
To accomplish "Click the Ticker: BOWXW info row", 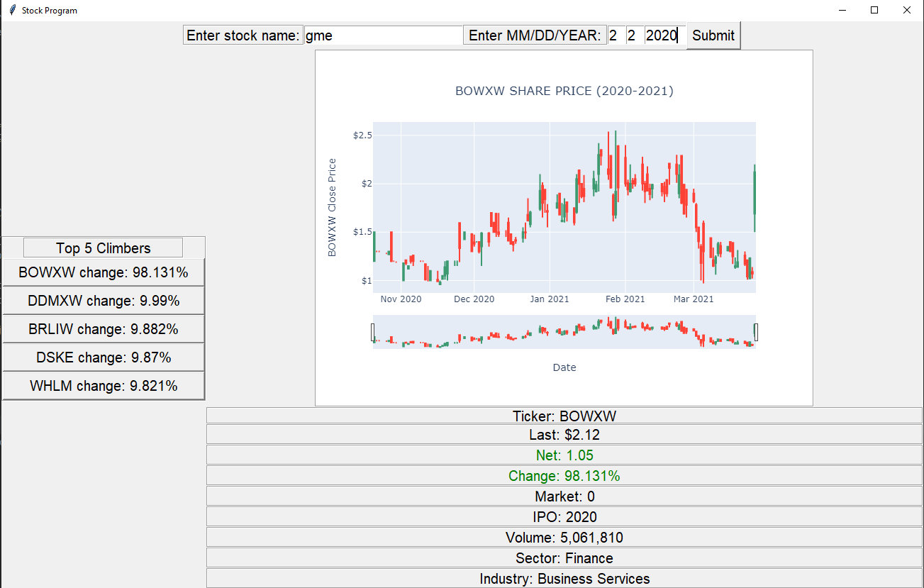I will pos(564,416).
